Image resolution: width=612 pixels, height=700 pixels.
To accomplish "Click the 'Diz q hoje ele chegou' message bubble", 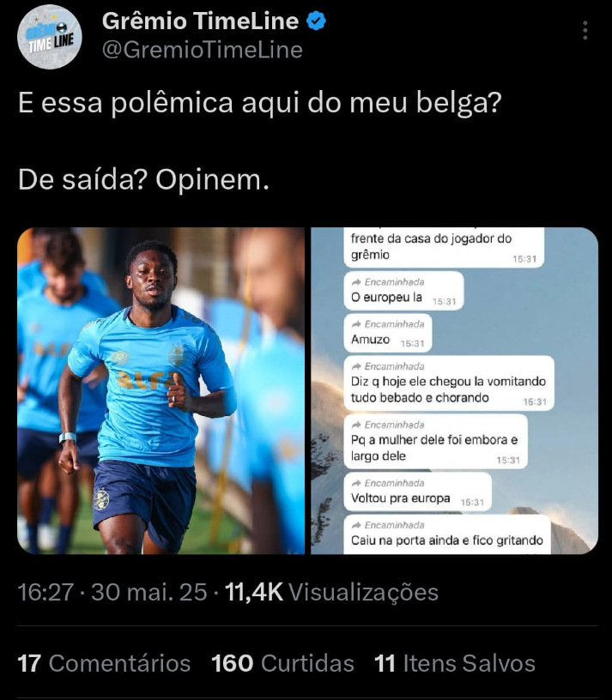I will tap(449, 383).
